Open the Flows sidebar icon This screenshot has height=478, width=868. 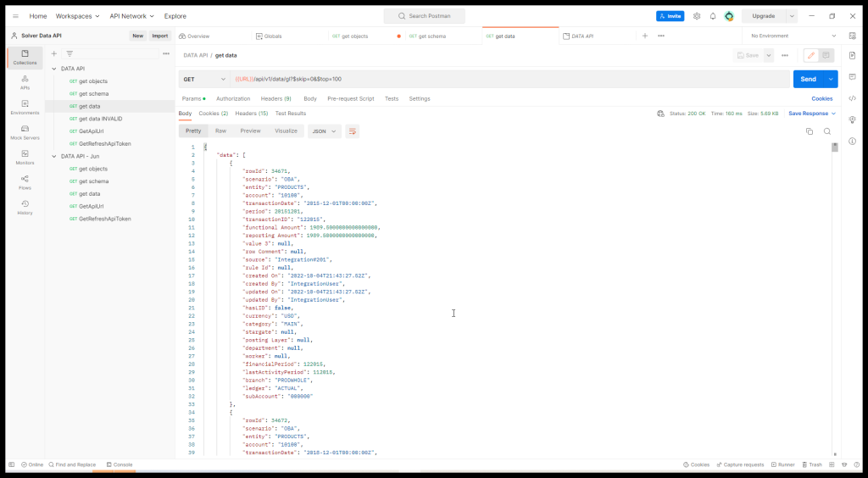click(25, 181)
